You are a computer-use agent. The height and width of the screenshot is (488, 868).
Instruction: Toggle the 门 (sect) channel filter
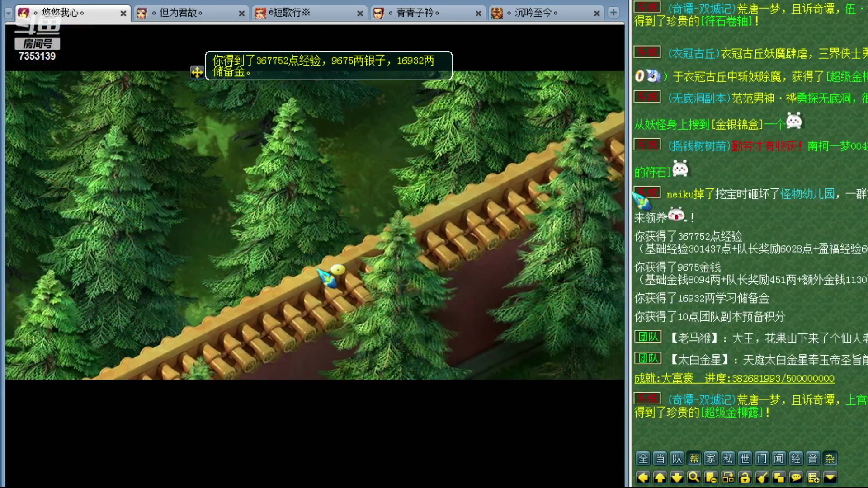coord(762,459)
